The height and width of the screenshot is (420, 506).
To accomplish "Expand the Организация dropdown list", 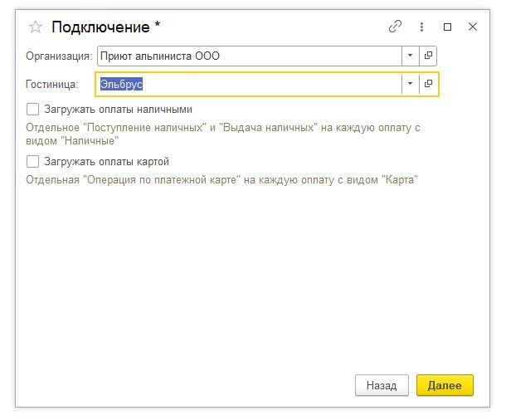I will coord(410,56).
